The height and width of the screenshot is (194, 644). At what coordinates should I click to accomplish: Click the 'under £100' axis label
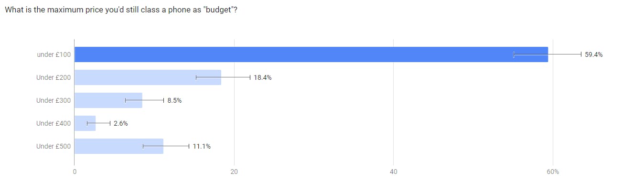click(x=54, y=54)
